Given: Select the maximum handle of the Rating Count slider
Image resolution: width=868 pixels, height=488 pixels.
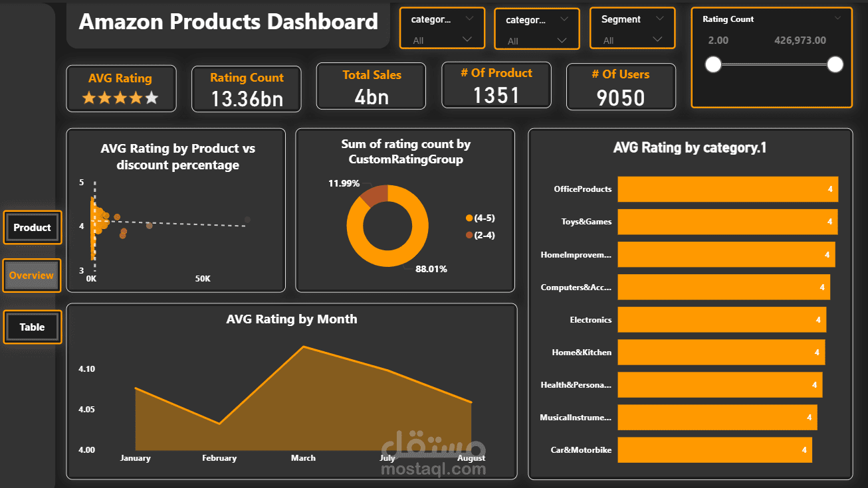Looking at the screenshot, I should (x=835, y=64).
